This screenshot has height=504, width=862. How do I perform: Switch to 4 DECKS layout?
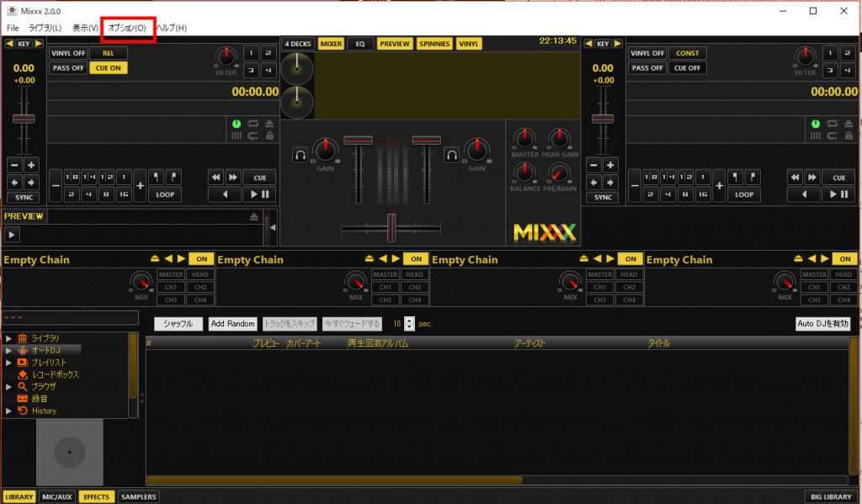point(297,44)
